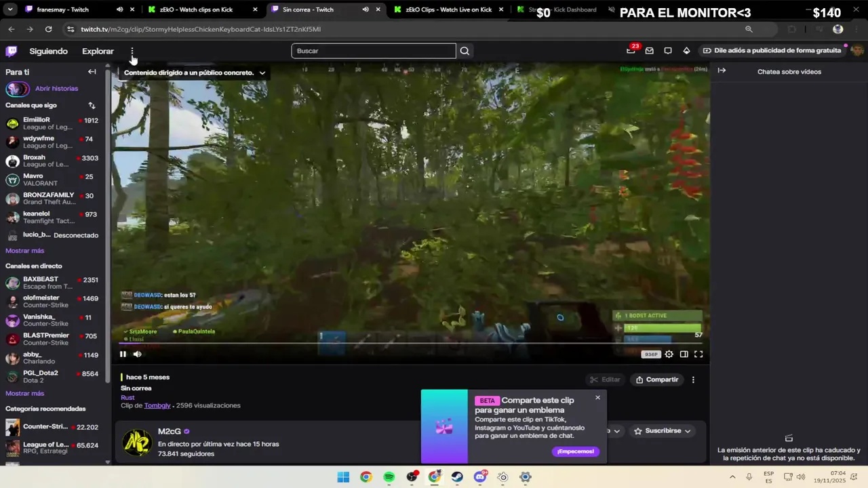Collapse the Para ti sidebar

[x=92, y=72]
